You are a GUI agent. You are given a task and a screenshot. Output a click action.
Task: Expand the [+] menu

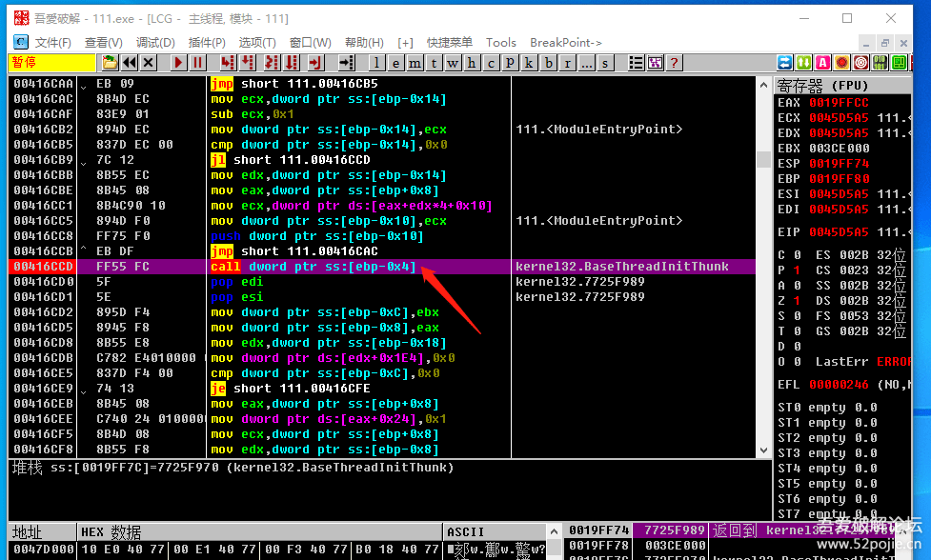tap(406, 42)
